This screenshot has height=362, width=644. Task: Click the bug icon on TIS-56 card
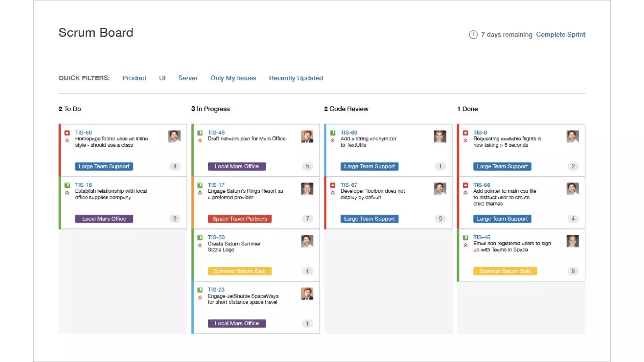(465, 185)
